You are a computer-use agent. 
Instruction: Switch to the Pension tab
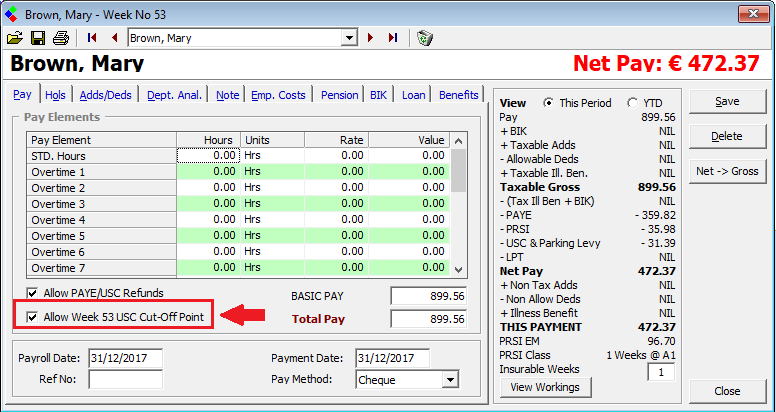coord(340,95)
